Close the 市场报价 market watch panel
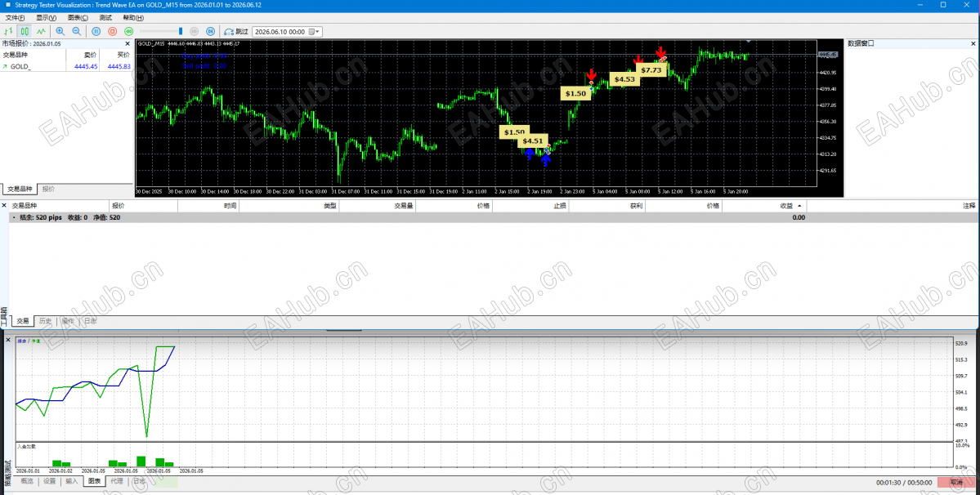The height and width of the screenshot is (495, 980). 128,43
